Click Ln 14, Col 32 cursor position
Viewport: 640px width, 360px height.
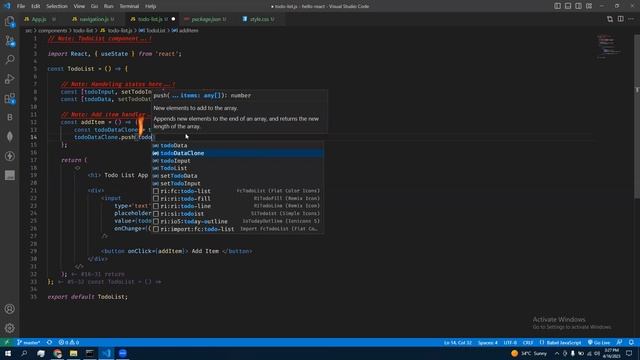click(x=458, y=342)
